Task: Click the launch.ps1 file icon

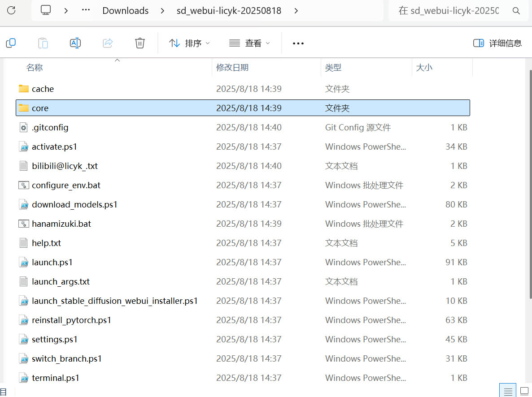Action: 23,263
